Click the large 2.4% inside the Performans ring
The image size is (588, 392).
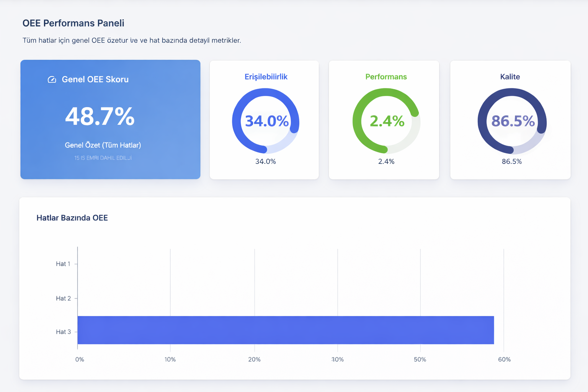coord(387,121)
